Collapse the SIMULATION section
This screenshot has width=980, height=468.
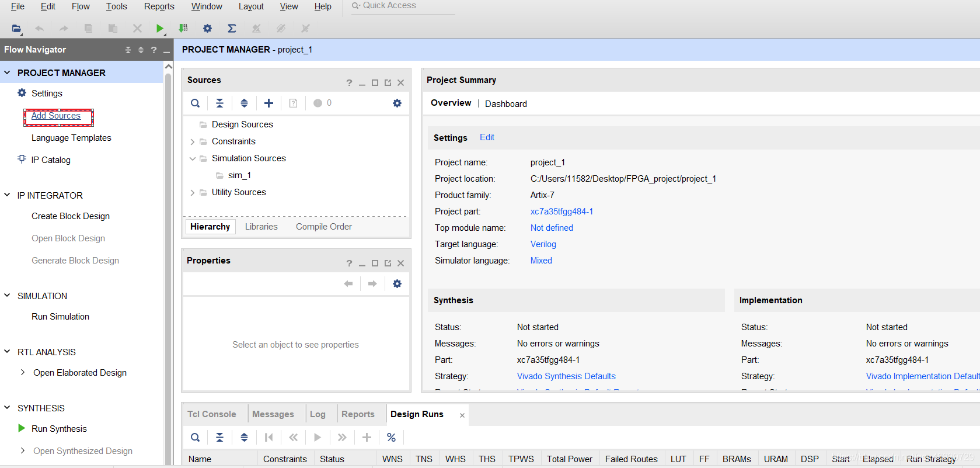7,296
